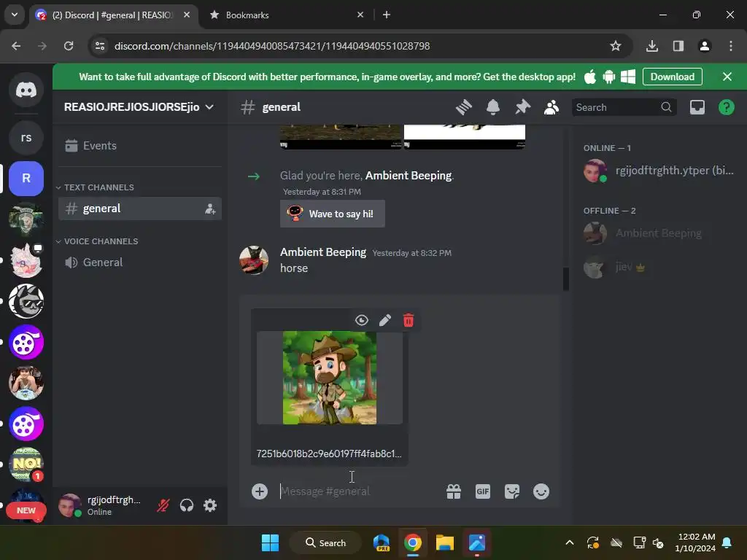Screen dimensions: 747x560
Task: Select the Discord #general browser tab
Action: pyautogui.click(x=112, y=15)
